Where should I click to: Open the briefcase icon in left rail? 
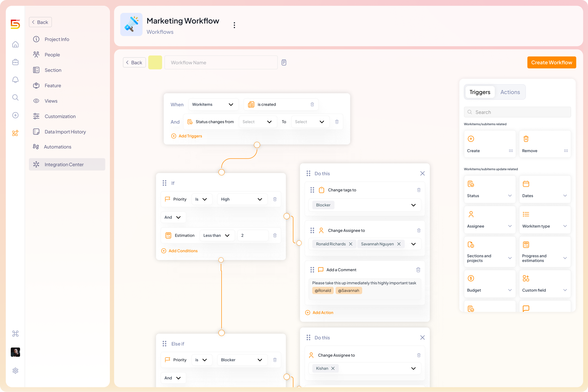coord(15,62)
